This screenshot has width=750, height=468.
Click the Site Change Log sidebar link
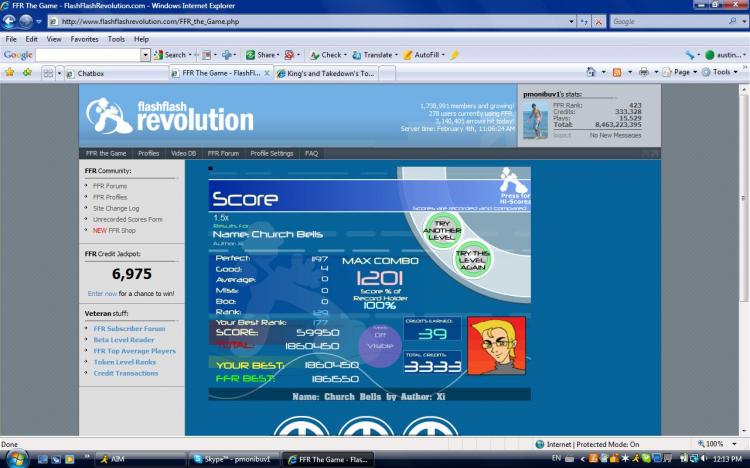(116, 208)
